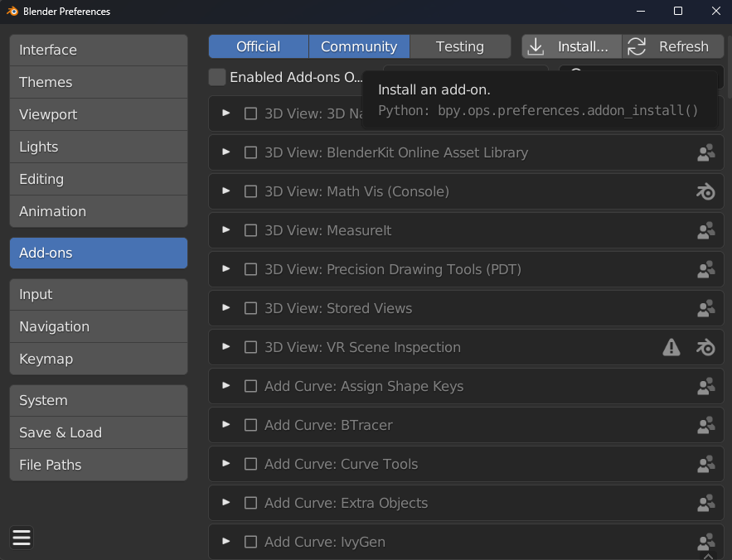Open the System preferences section
The image size is (732, 560).
point(99,400)
